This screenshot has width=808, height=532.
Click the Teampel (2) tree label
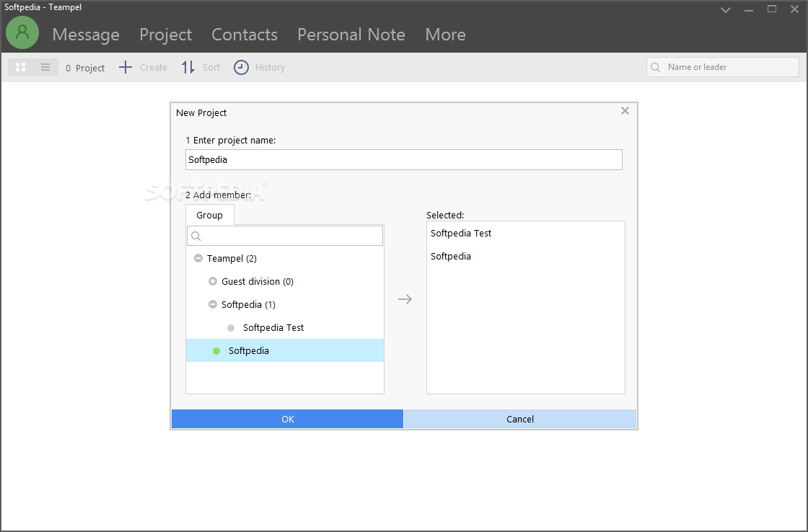232,258
